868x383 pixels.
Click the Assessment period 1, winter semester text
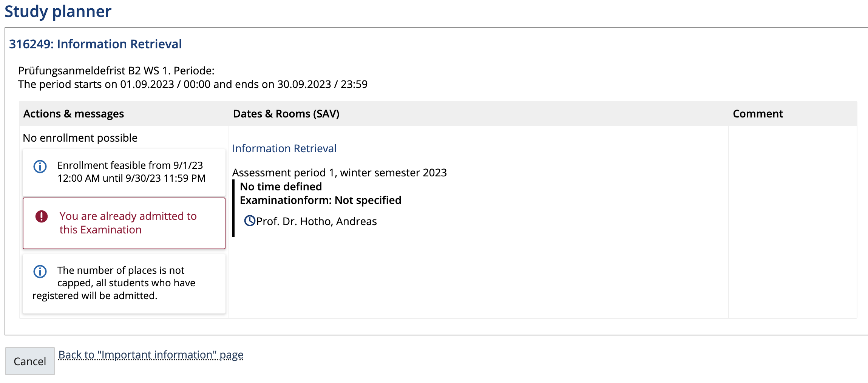coord(339,173)
